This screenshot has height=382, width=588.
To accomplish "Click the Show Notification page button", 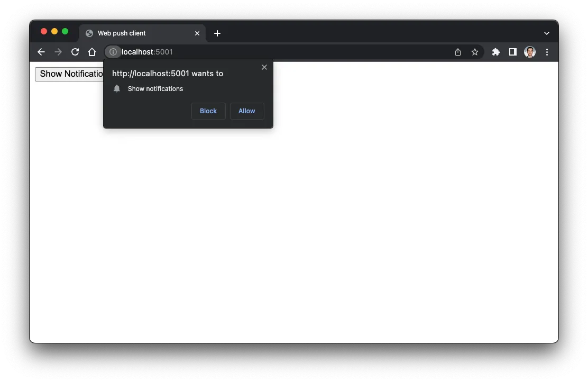I will [69, 74].
